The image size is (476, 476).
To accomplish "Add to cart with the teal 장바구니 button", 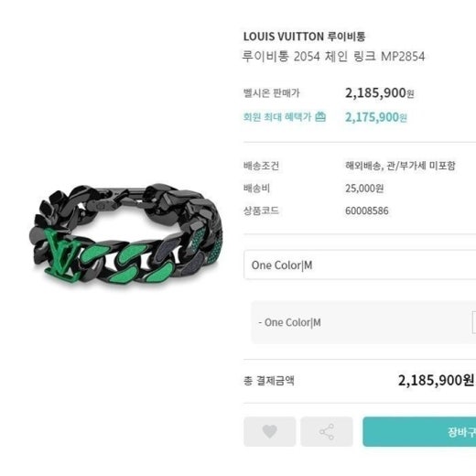I will [x=419, y=432].
